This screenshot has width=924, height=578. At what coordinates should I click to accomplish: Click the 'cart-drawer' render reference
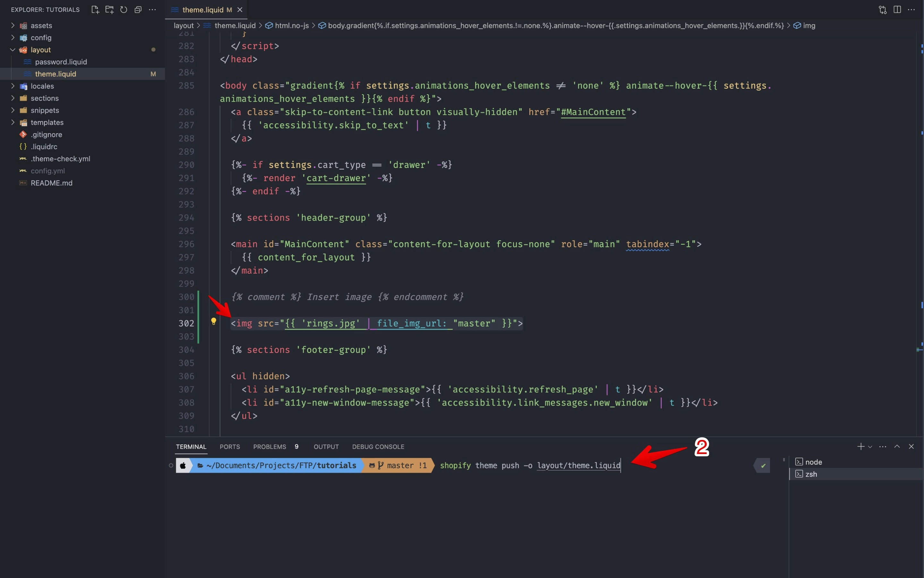[336, 178]
